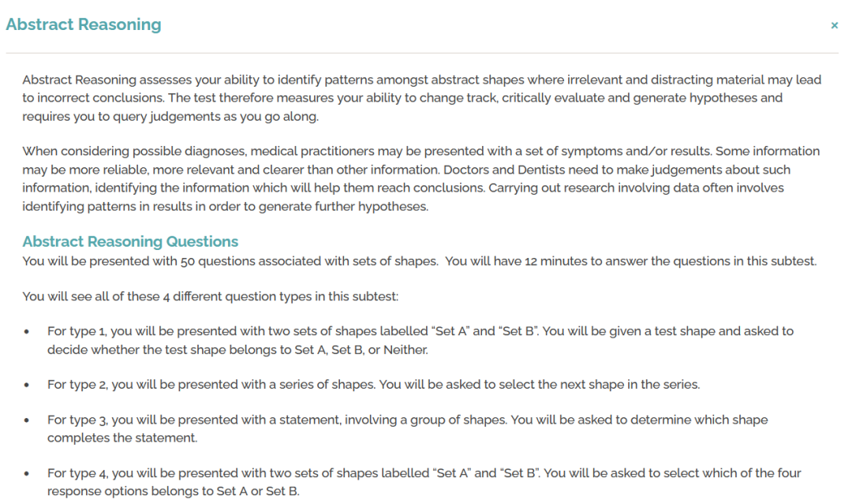Click the 'For type 4' bullet text
The image size is (852, 504).
pyautogui.click(x=424, y=482)
